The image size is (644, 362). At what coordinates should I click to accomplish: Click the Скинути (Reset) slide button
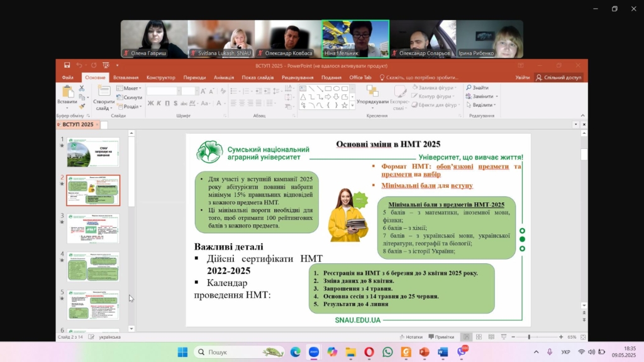coord(131,97)
